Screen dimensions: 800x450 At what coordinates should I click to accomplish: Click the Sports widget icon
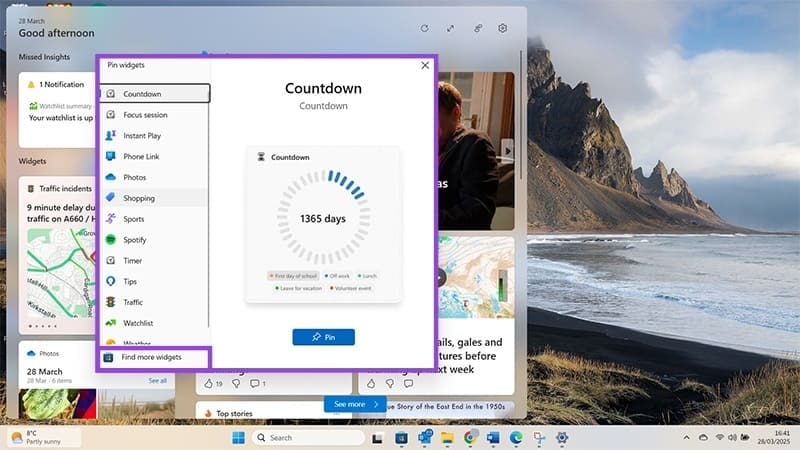pyautogui.click(x=111, y=219)
